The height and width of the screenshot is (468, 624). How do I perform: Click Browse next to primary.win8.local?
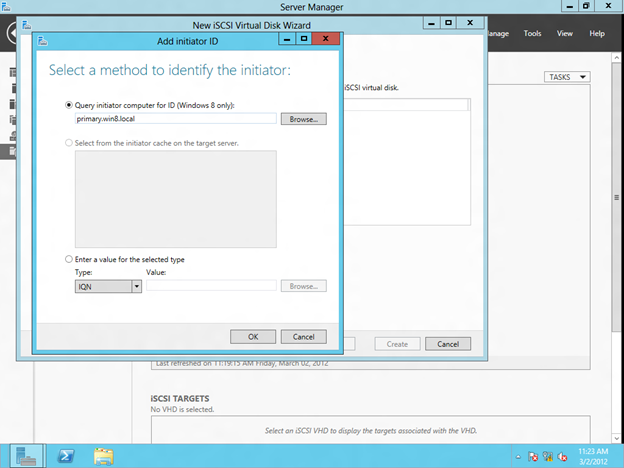pos(303,119)
